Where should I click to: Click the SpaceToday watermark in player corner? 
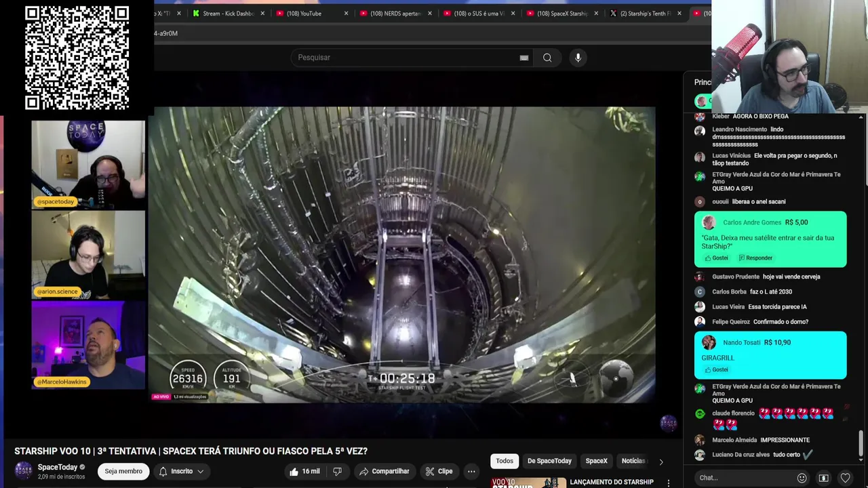click(669, 424)
